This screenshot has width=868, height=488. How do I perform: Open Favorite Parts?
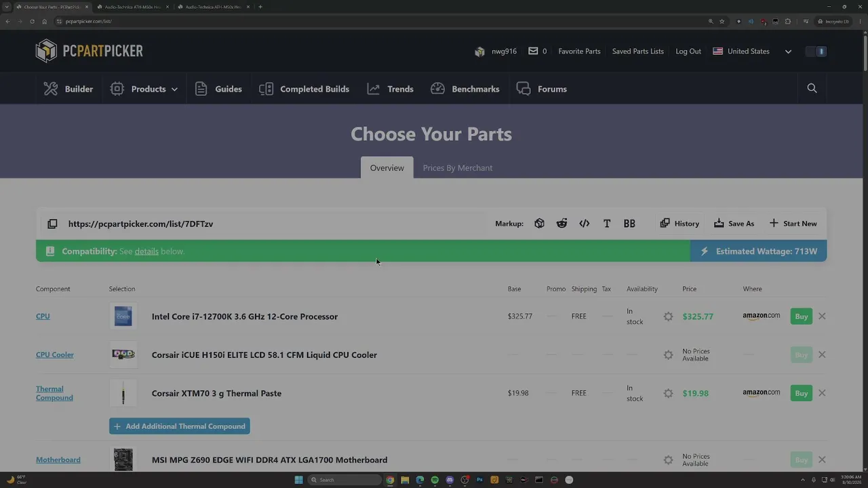click(x=579, y=52)
